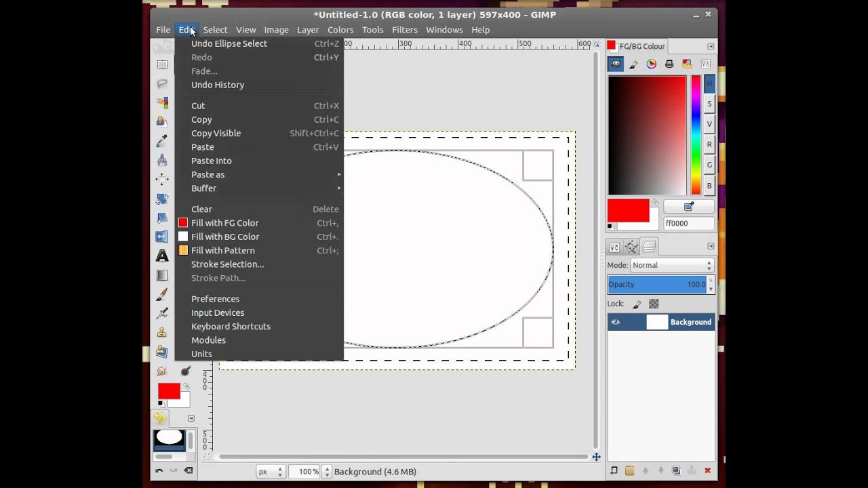Open the Palette colour selector tab
868x488 pixels.
tap(687, 64)
